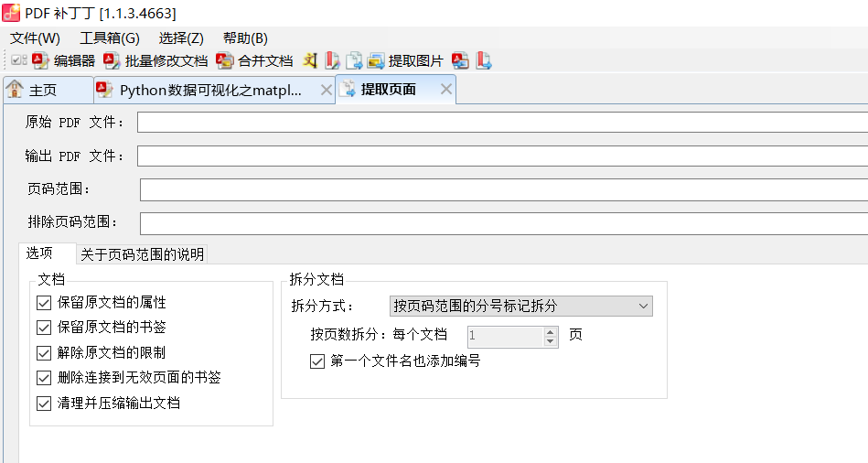
Task: Click the home icon on 主页 tab
Action: click(15, 89)
